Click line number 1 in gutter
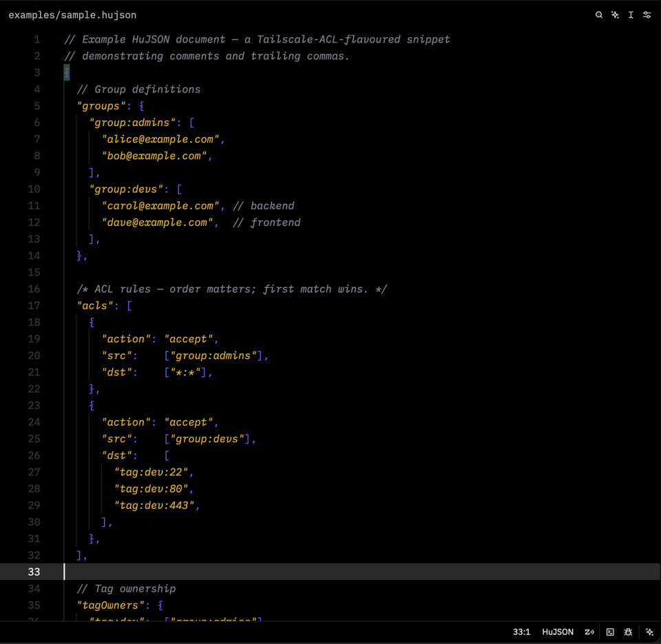Image resolution: width=661 pixels, height=644 pixels. pos(37,40)
